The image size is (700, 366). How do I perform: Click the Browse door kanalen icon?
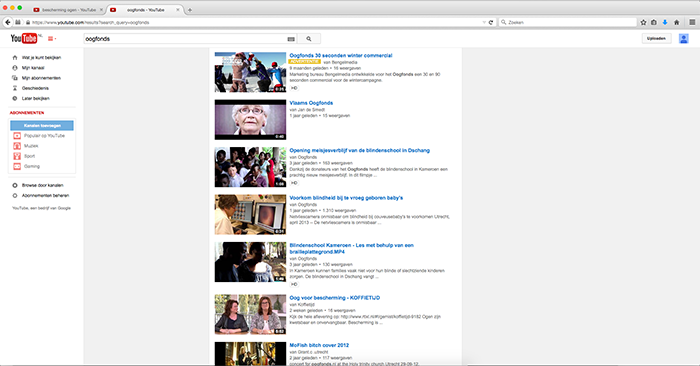coord(15,185)
